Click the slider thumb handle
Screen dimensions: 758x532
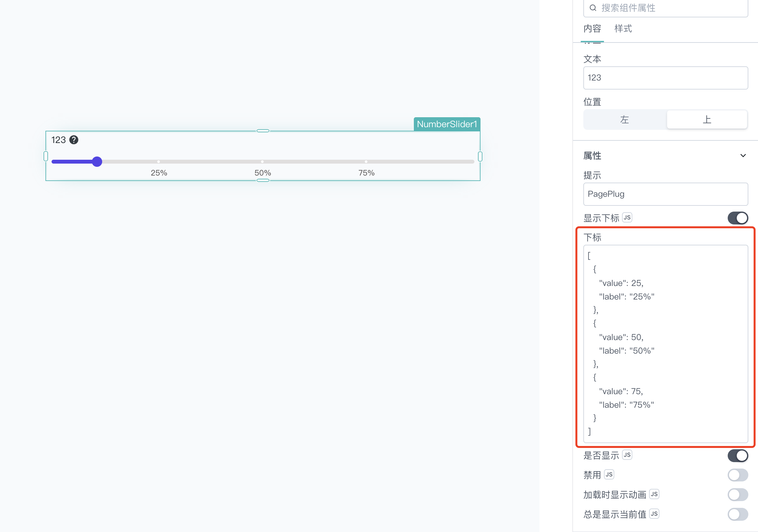pos(97,162)
